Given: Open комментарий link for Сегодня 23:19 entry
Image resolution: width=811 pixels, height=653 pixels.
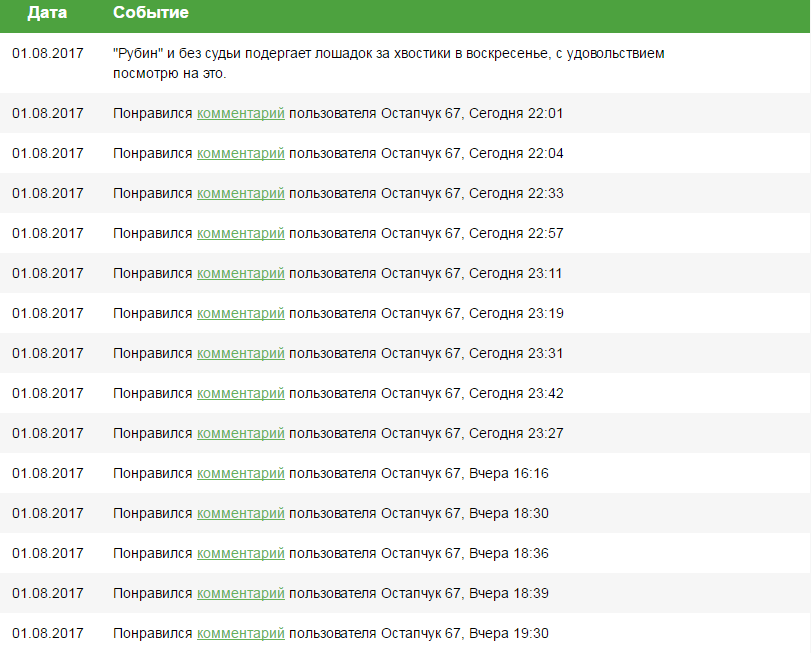Looking at the screenshot, I should [x=241, y=313].
